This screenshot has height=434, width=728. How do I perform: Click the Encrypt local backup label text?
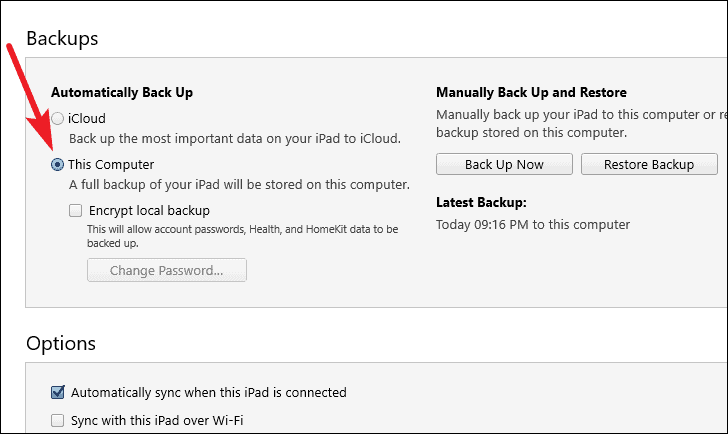click(149, 211)
